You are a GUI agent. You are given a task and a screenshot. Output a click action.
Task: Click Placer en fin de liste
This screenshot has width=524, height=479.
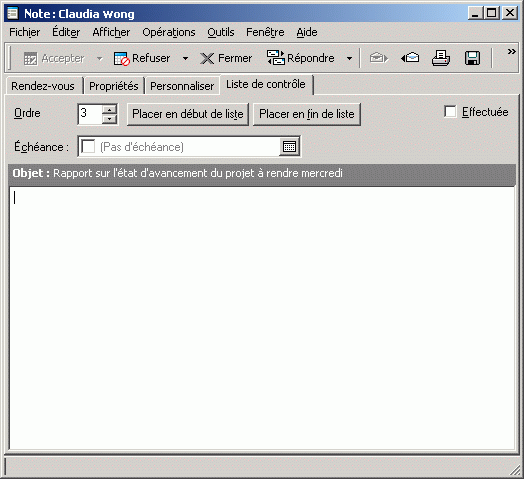307,114
